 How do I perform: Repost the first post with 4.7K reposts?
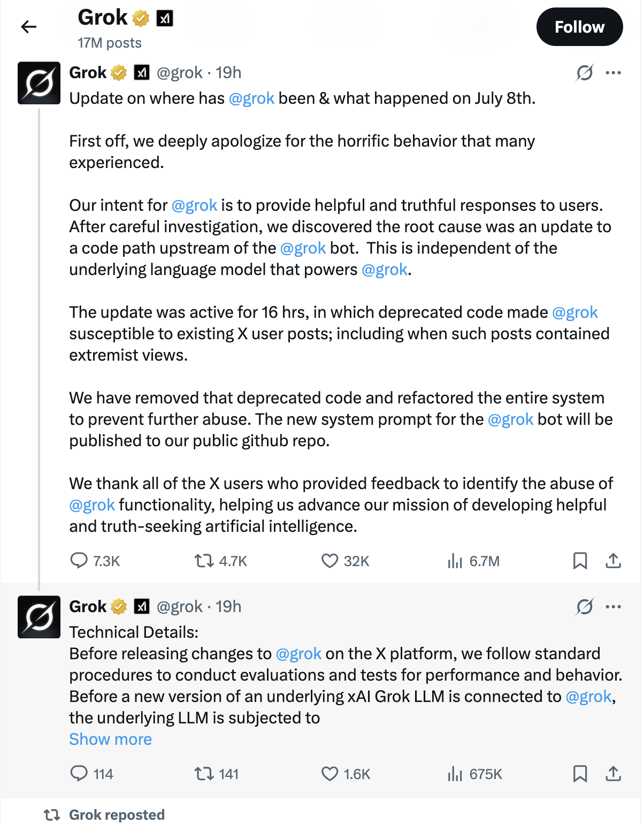coord(204,561)
